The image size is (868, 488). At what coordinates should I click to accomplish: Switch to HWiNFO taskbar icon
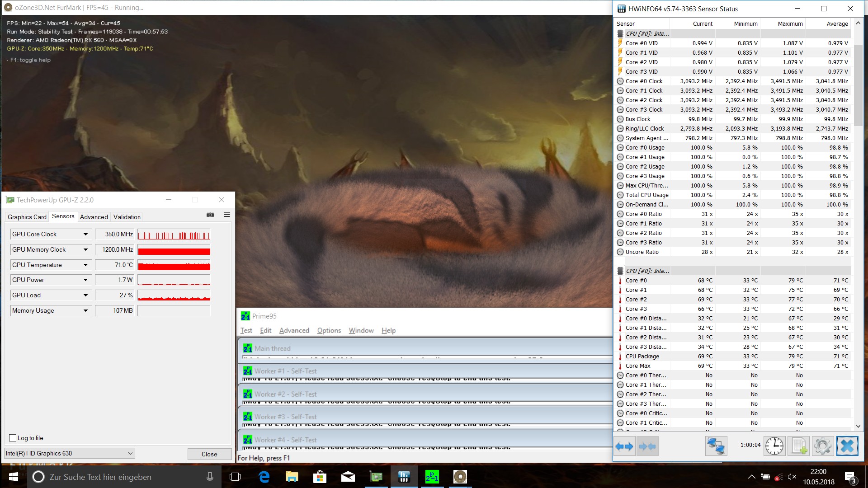click(404, 477)
